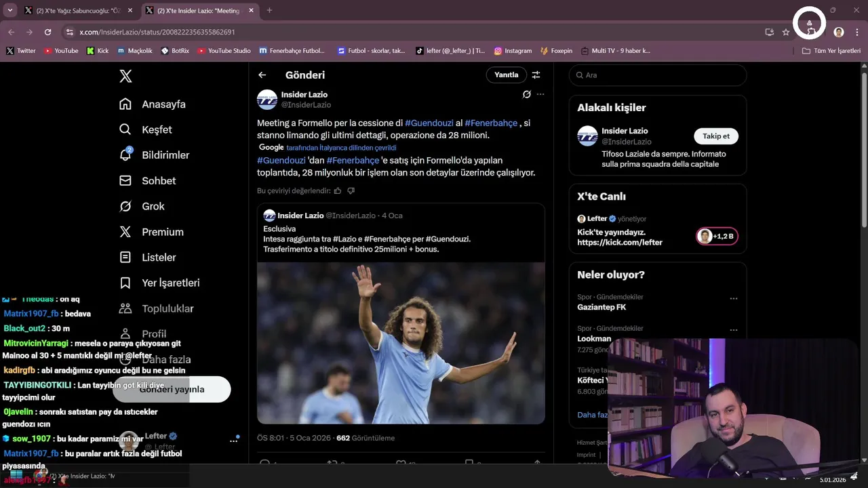Open more options for Lookman trend
This screenshot has width=868, height=488.
click(734, 330)
